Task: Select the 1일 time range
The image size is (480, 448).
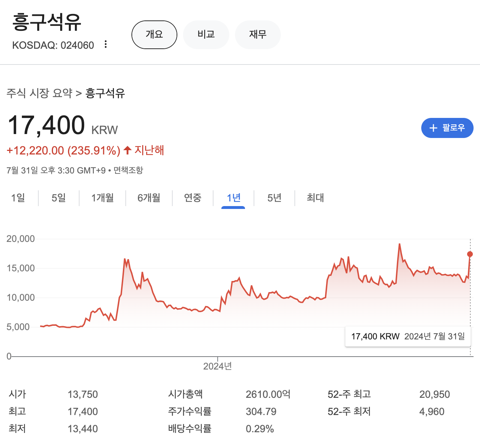Action: [x=18, y=198]
